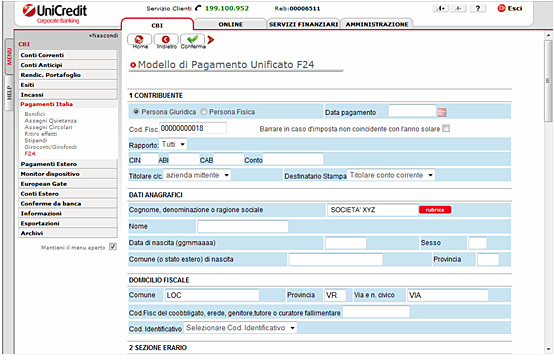Increase font size with A+ button

coord(441,8)
